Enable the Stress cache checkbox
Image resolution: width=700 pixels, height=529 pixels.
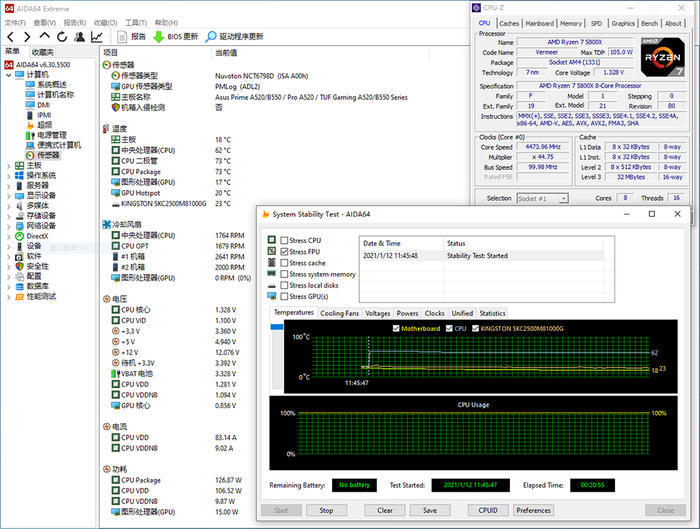(x=284, y=263)
